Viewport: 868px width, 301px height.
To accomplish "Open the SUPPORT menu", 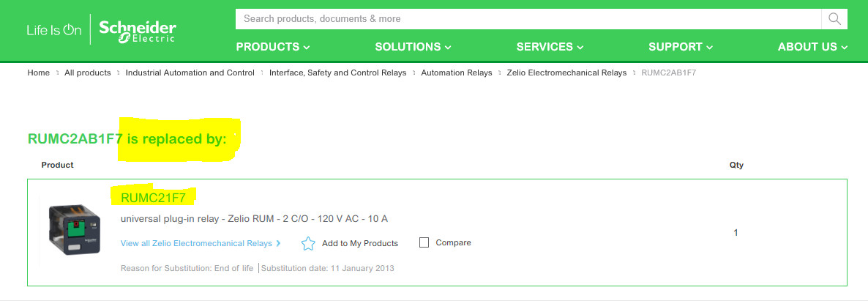I will point(681,47).
